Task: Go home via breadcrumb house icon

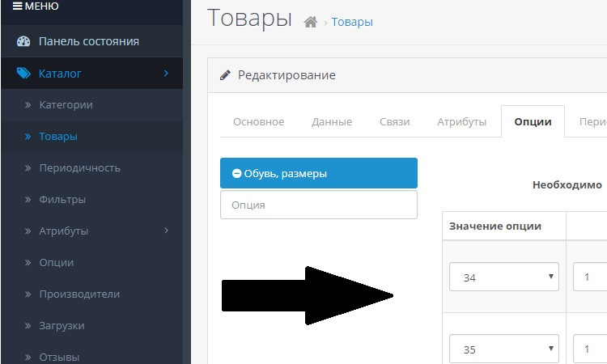Action: (x=311, y=22)
